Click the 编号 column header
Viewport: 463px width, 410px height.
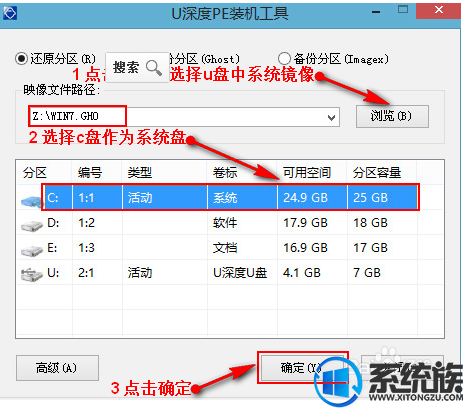click(x=97, y=173)
